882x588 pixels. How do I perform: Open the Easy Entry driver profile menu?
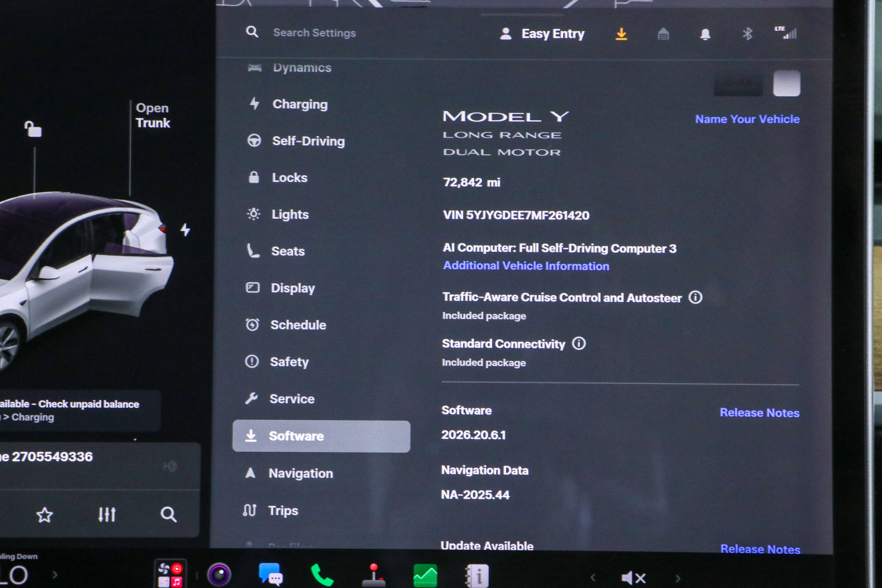click(x=542, y=34)
